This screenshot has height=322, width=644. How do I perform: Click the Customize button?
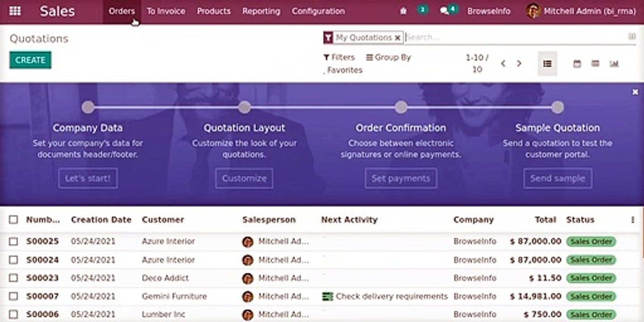tap(244, 178)
